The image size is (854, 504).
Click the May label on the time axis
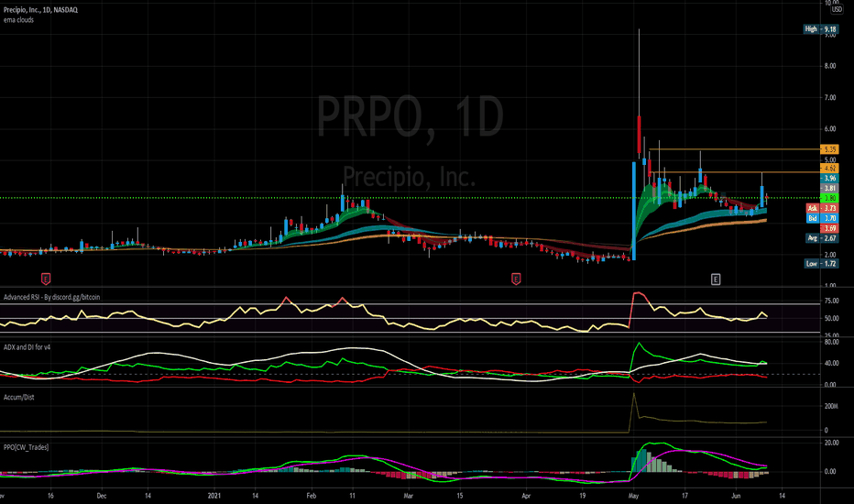633,496
